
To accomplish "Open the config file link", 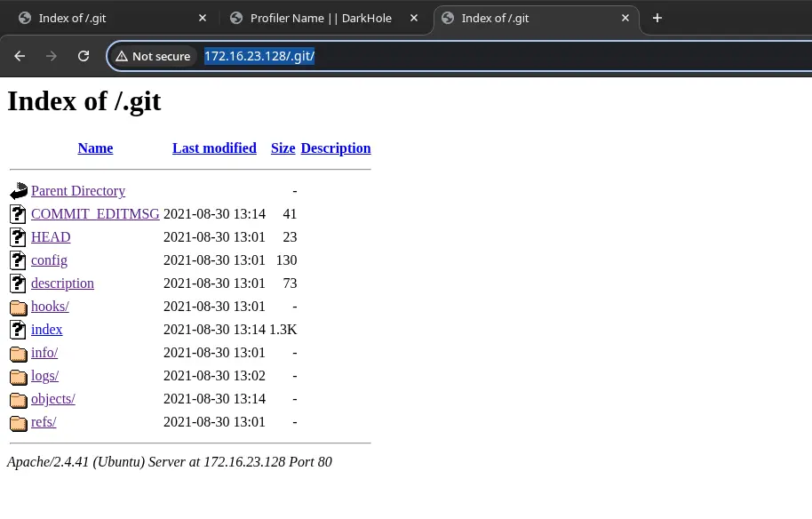I will pyautogui.click(x=49, y=260).
